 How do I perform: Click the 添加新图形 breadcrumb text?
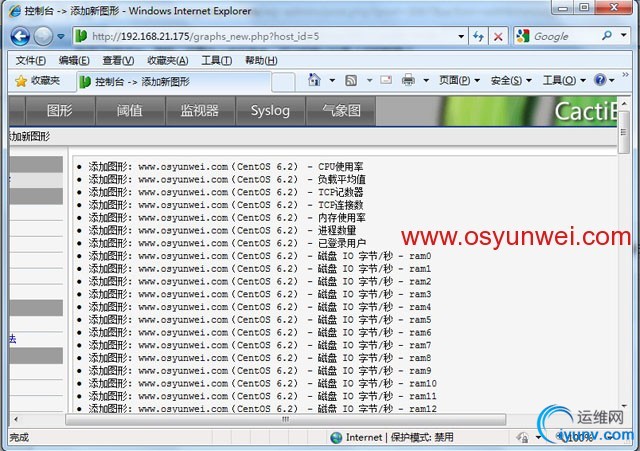[x=31, y=136]
